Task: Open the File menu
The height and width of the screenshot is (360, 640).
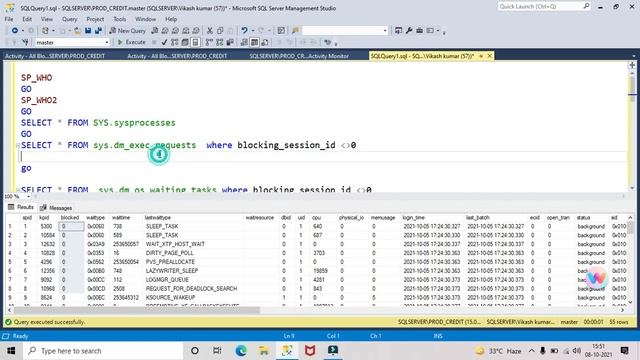Action: pyautogui.click(x=9, y=19)
